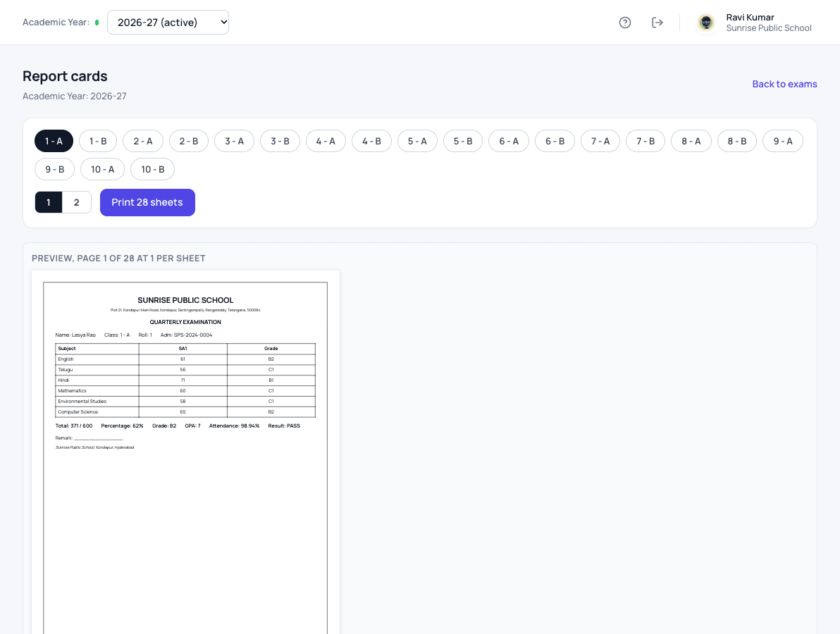Click Computer Science subject row
Screen dimensions: 840x634
(x=185, y=412)
